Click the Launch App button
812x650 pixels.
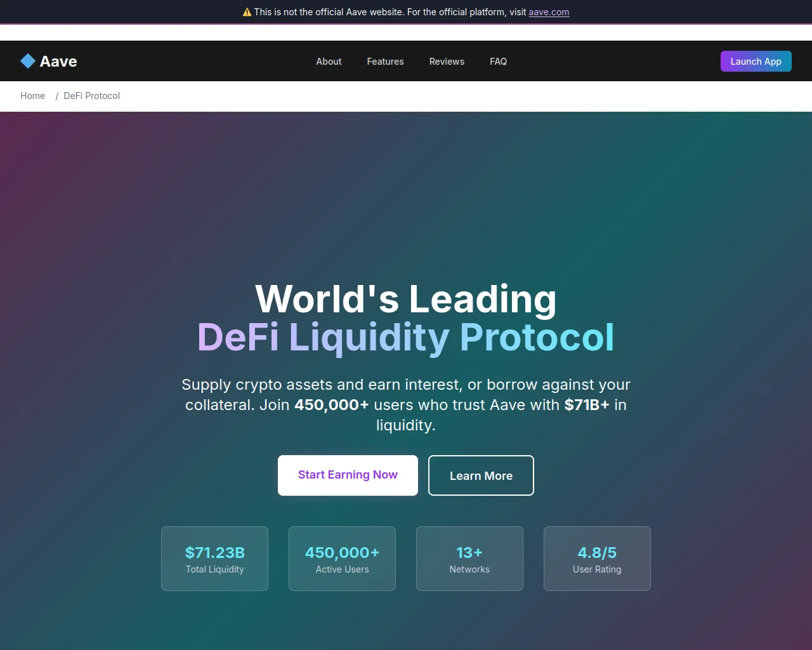(x=756, y=62)
